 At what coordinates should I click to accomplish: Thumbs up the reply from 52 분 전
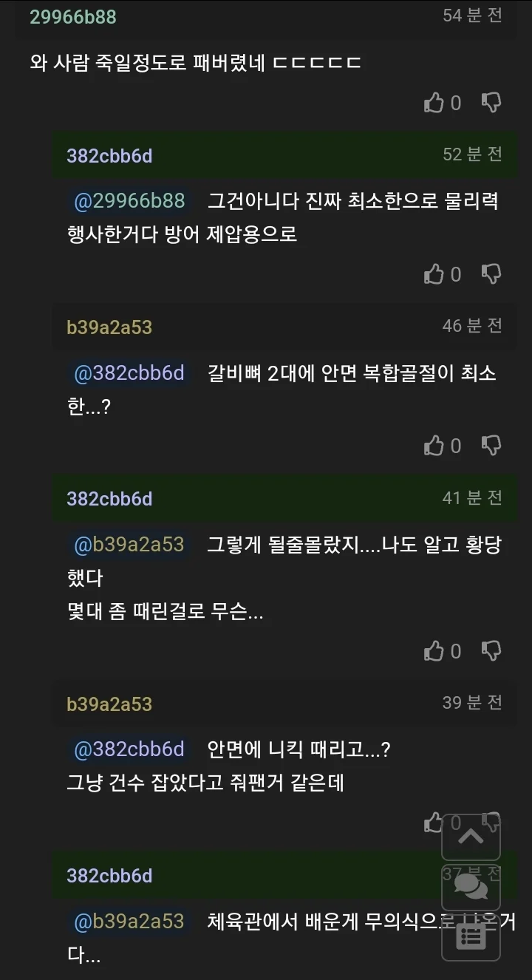[434, 274]
